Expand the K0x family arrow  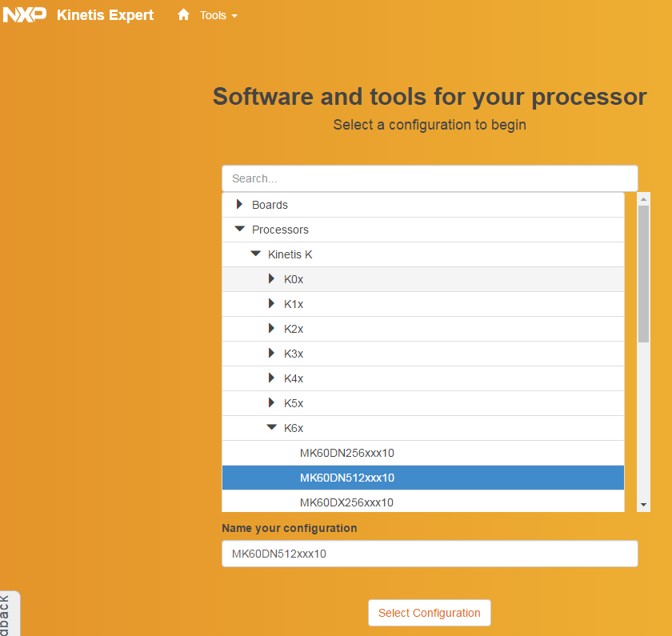click(271, 278)
